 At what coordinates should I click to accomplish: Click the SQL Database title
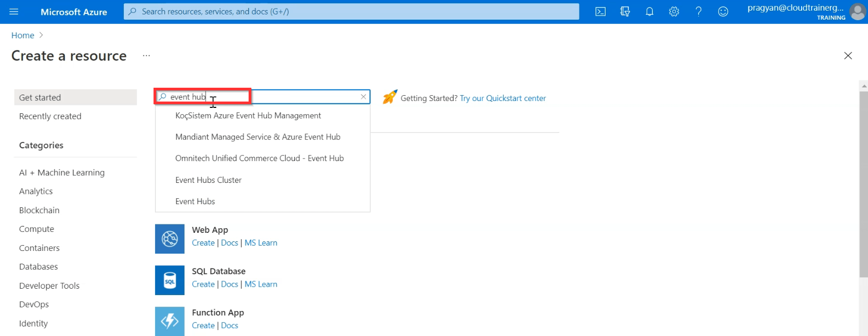click(x=219, y=271)
